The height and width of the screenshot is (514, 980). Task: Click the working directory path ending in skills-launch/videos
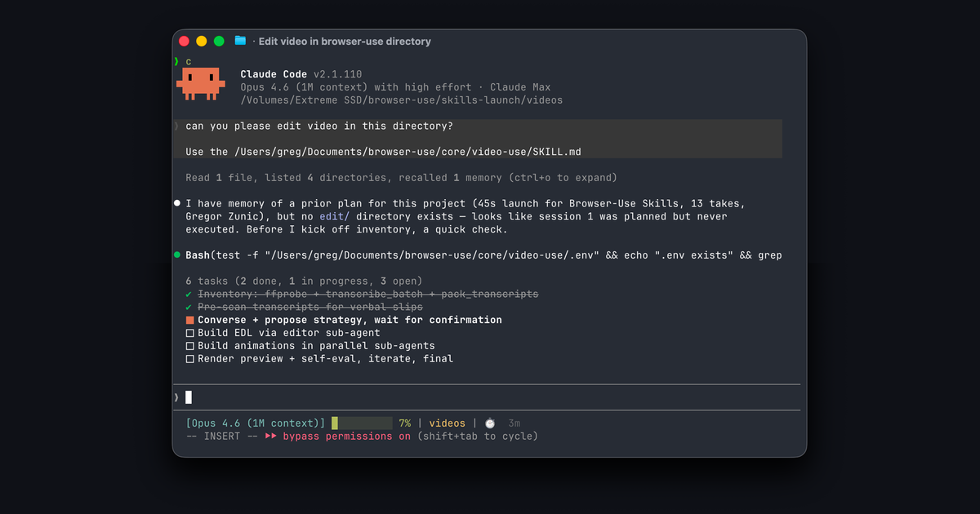(402, 100)
